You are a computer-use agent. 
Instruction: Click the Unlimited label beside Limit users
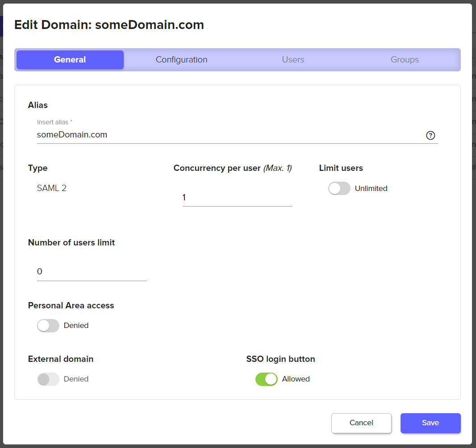pos(371,189)
